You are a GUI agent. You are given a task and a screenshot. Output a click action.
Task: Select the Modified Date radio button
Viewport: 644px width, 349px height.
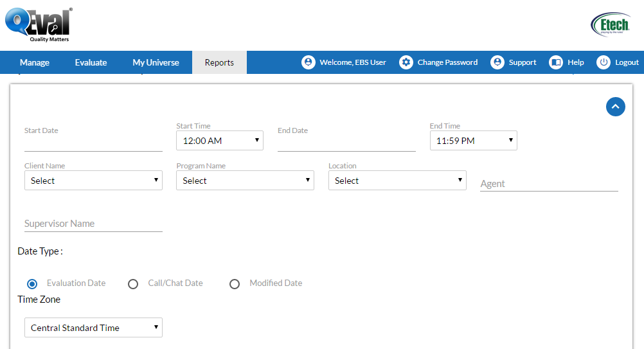coord(235,283)
